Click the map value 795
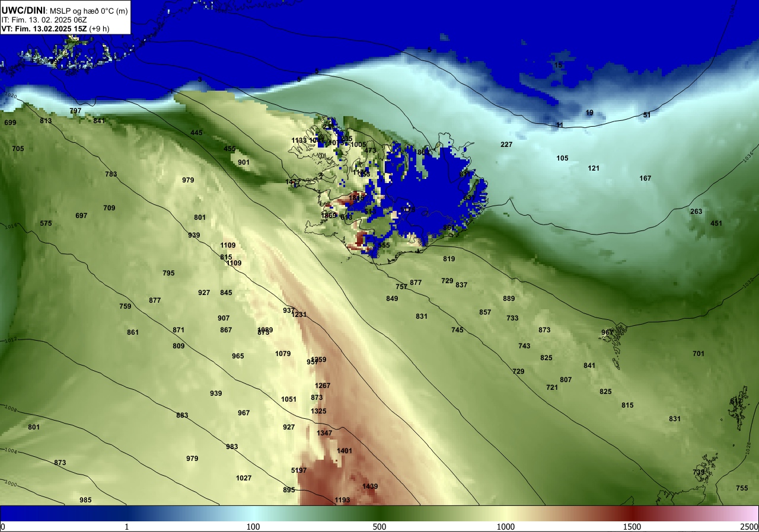Screen dimensions: 759x532 [x=168, y=273]
